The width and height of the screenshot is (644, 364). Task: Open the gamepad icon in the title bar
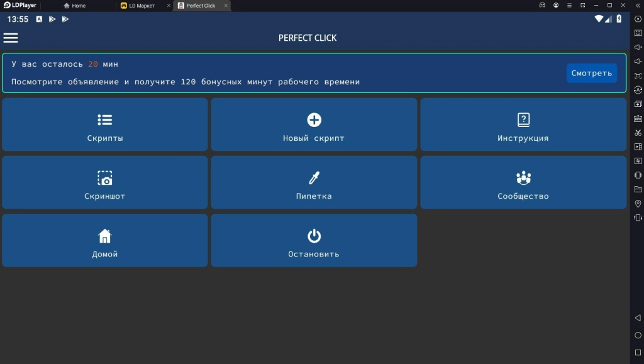pyautogui.click(x=542, y=5)
